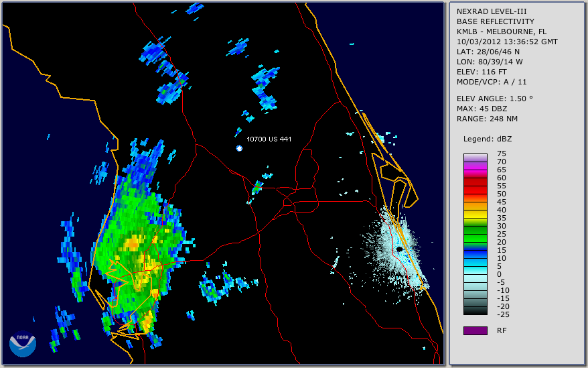Click 'KMLB - MELBOURNE, FL' station text
Screen dimensions: 588x368
(x=502, y=32)
